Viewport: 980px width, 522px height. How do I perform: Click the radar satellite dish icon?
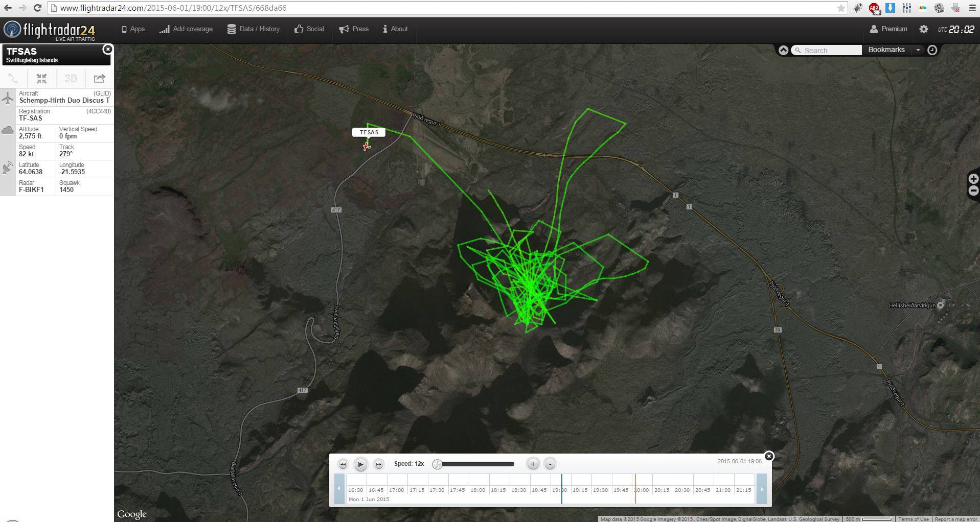[8, 168]
